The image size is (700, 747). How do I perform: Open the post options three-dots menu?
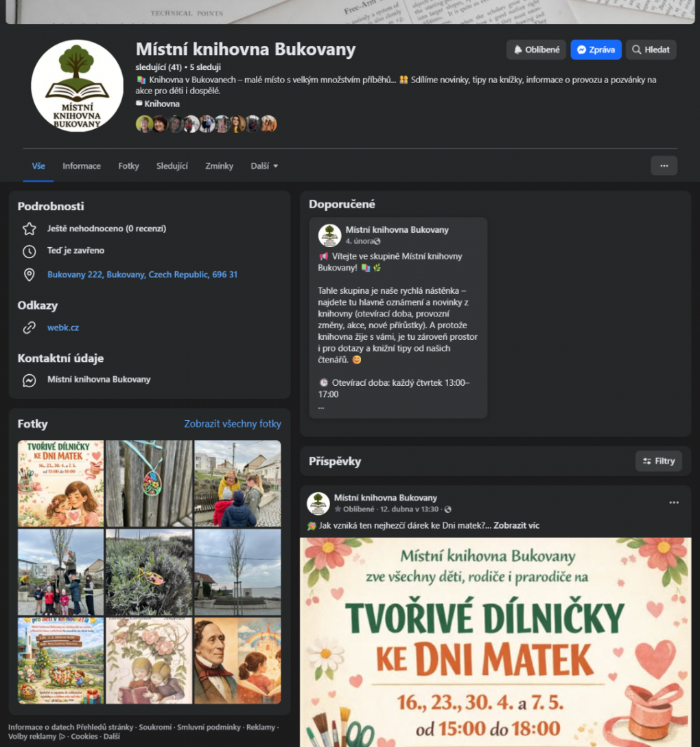pos(674,503)
